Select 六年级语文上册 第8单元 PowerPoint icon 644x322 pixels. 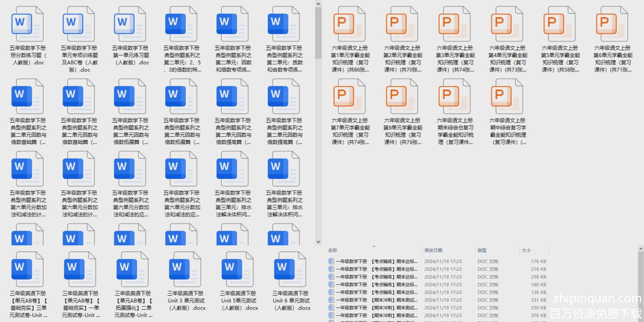[402, 97]
